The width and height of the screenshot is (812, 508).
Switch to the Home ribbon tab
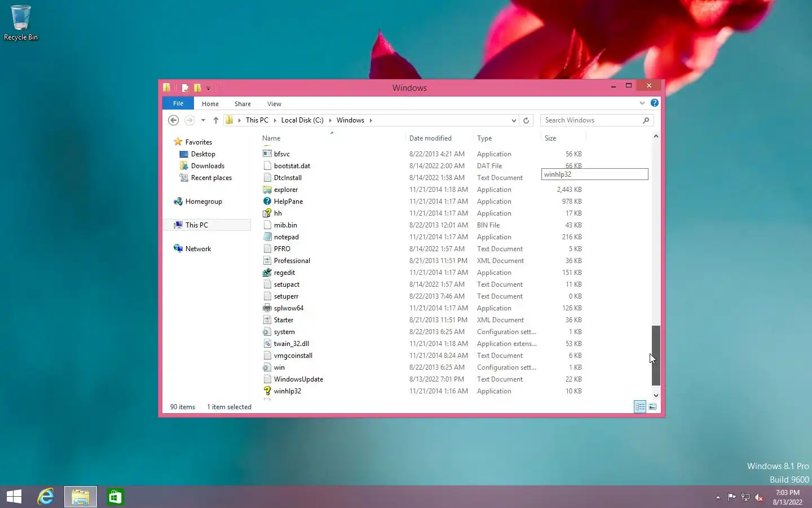210,104
